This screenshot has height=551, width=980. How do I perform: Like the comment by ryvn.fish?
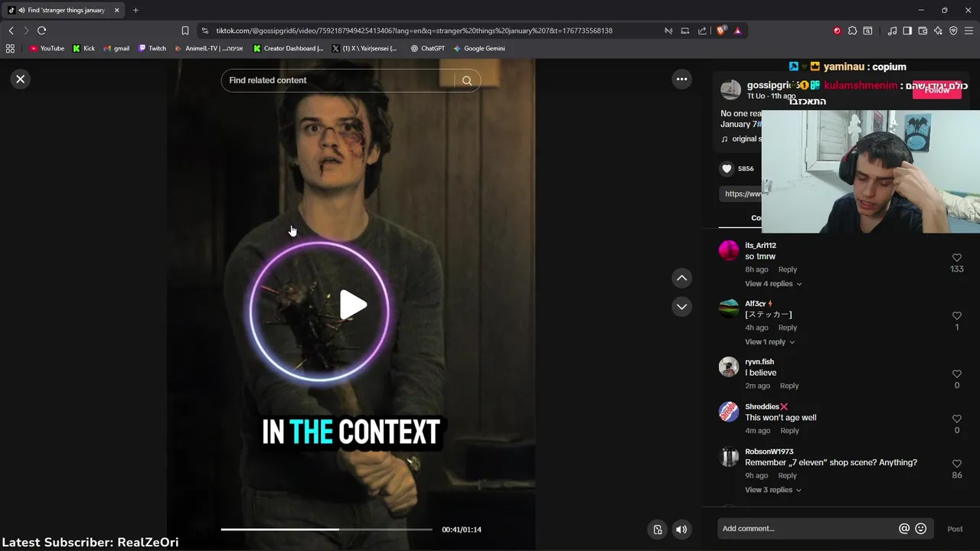pos(956,373)
